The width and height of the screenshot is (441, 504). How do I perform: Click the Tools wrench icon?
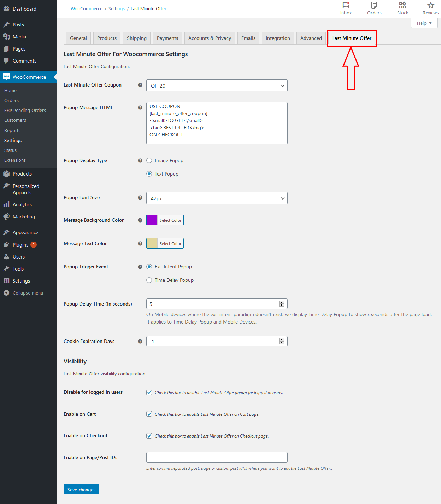6,269
